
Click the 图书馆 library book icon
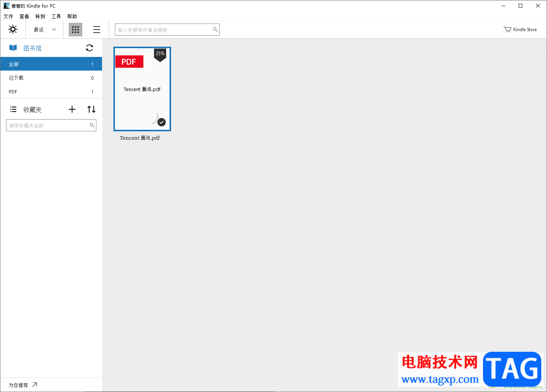13,48
